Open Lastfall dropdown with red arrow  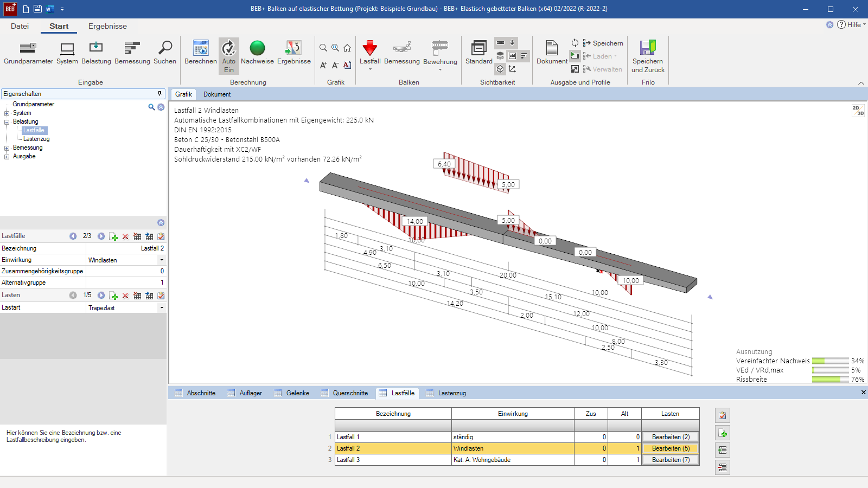point(370,55)
